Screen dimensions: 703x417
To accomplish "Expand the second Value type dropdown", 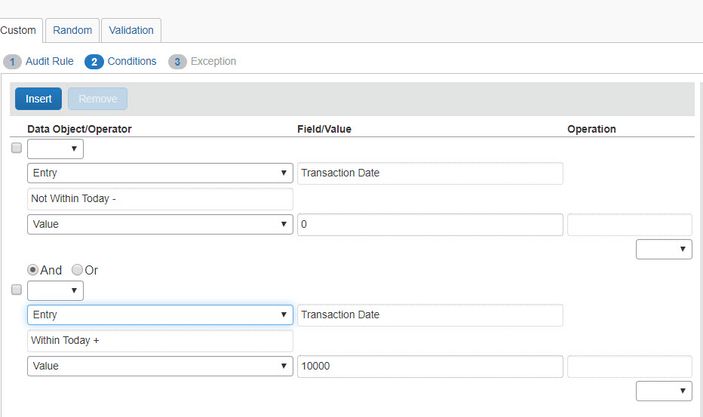I will point(160,366).
